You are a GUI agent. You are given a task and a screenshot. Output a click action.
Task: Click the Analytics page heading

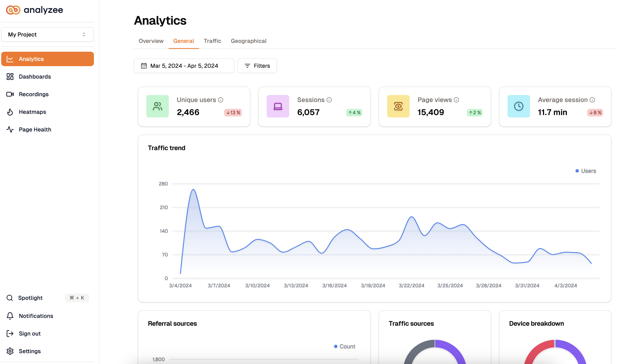160,20
